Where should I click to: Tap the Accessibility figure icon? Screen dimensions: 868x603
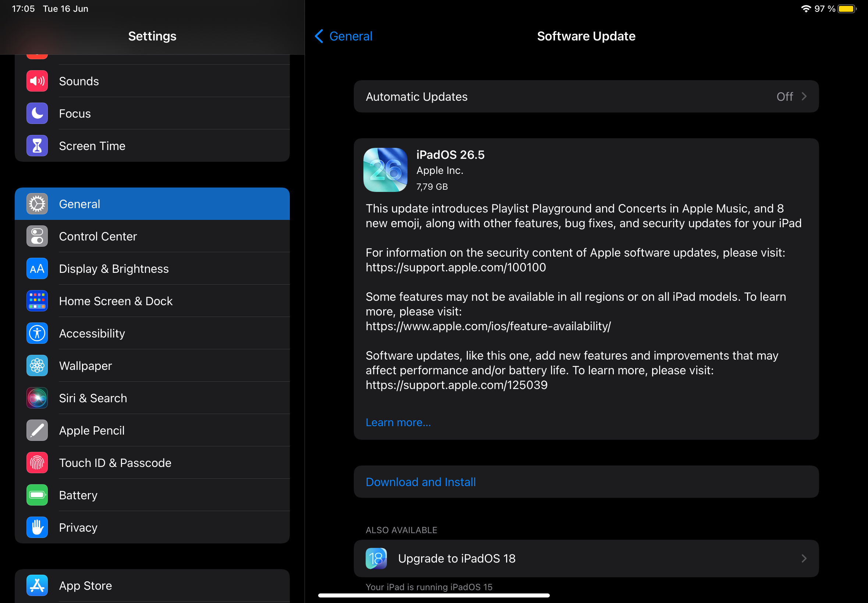(37, 333)
